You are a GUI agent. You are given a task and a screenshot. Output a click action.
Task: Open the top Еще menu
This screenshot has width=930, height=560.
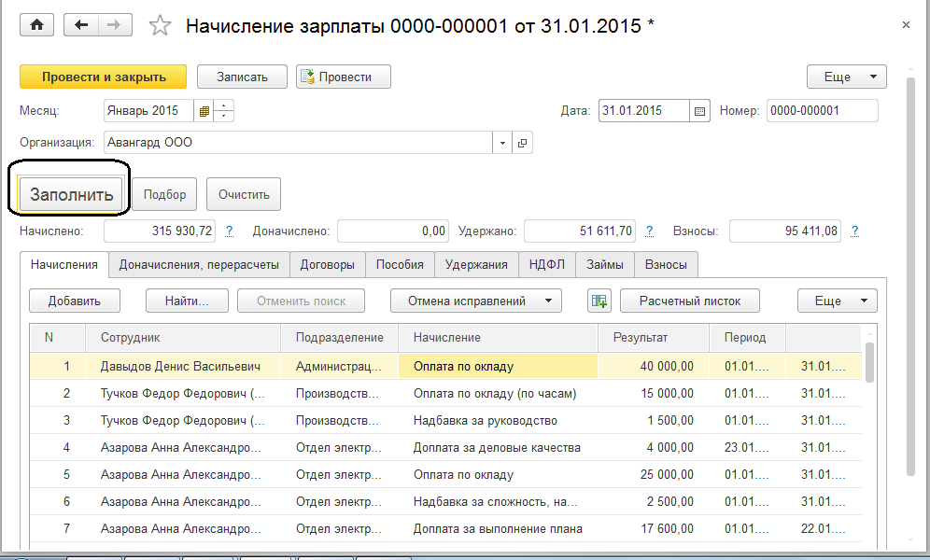tap(846, 77)
